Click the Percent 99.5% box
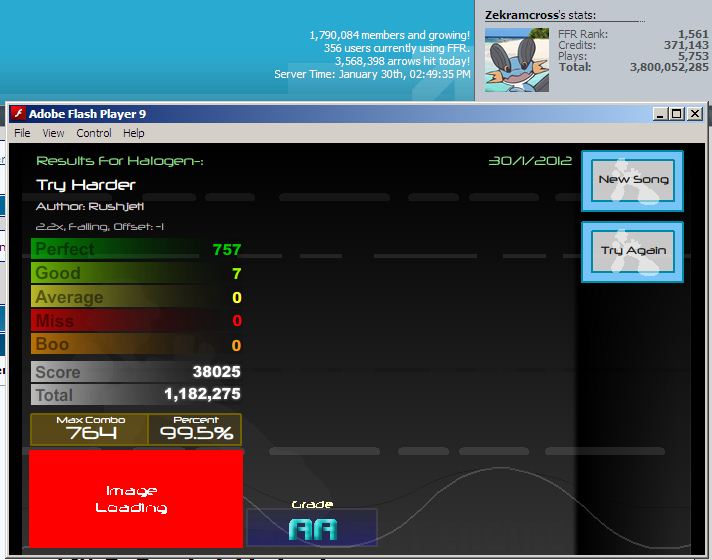Screen dimensions: 712x560 [x=195, y=429]
